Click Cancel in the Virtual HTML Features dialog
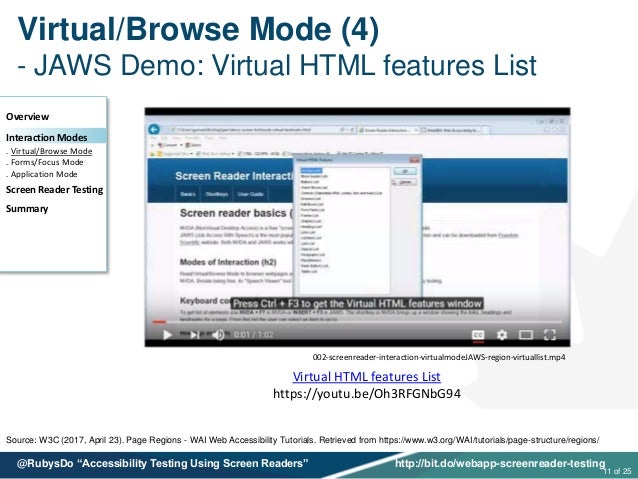The width and height of the screenshot is (638, 479). tap(405, 182)
